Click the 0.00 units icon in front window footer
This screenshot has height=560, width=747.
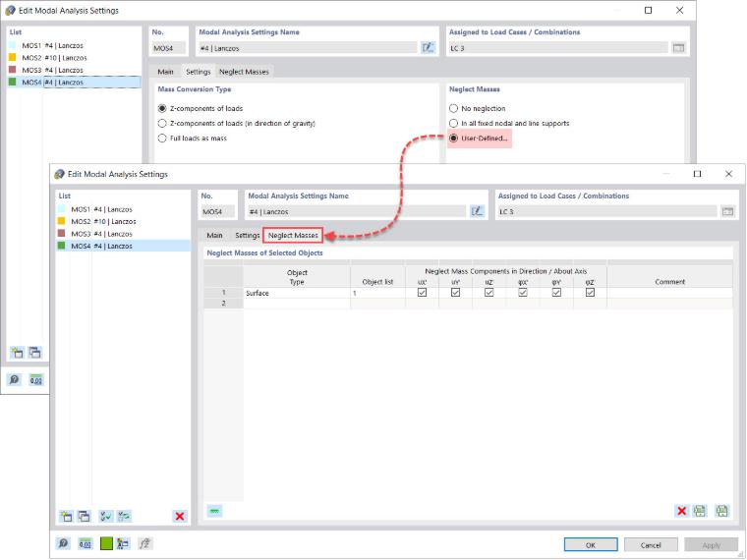pyautogui.click(x=86, y=543)
